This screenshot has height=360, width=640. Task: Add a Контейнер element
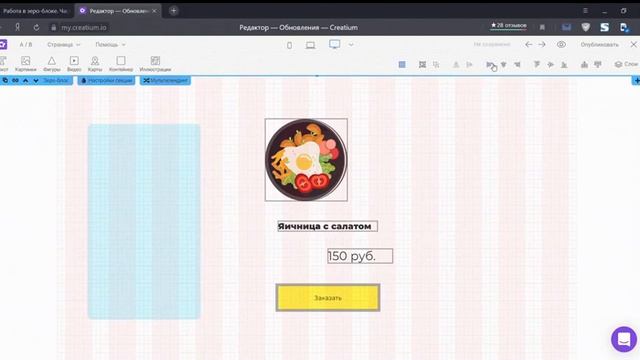coord(121,64)
